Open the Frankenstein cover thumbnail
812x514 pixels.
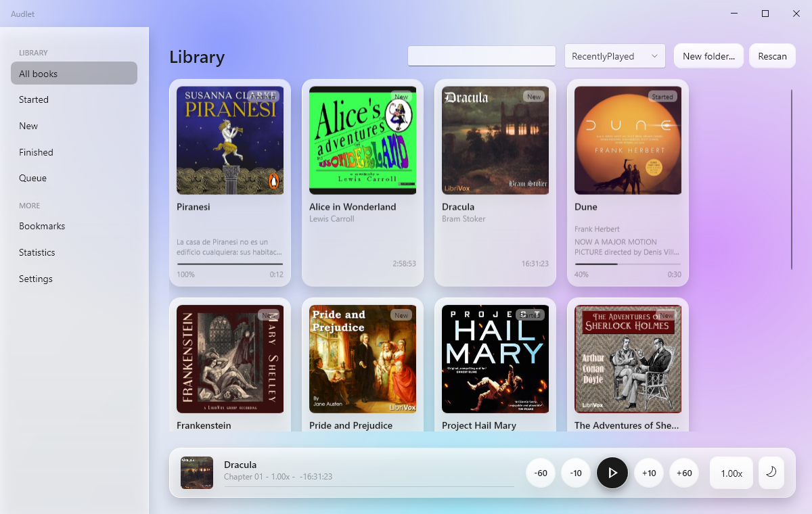pyautogui.click(x=230, y=359)
